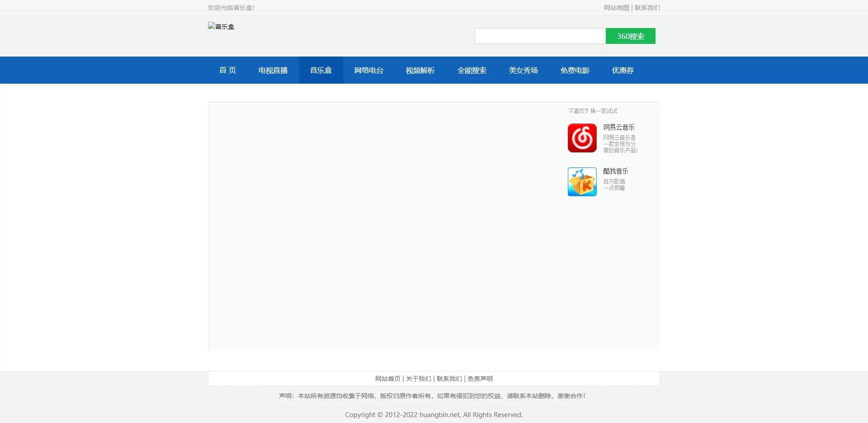Click the 免责声明 footer link
The image size is (868, 423).
tap(480, 379)
